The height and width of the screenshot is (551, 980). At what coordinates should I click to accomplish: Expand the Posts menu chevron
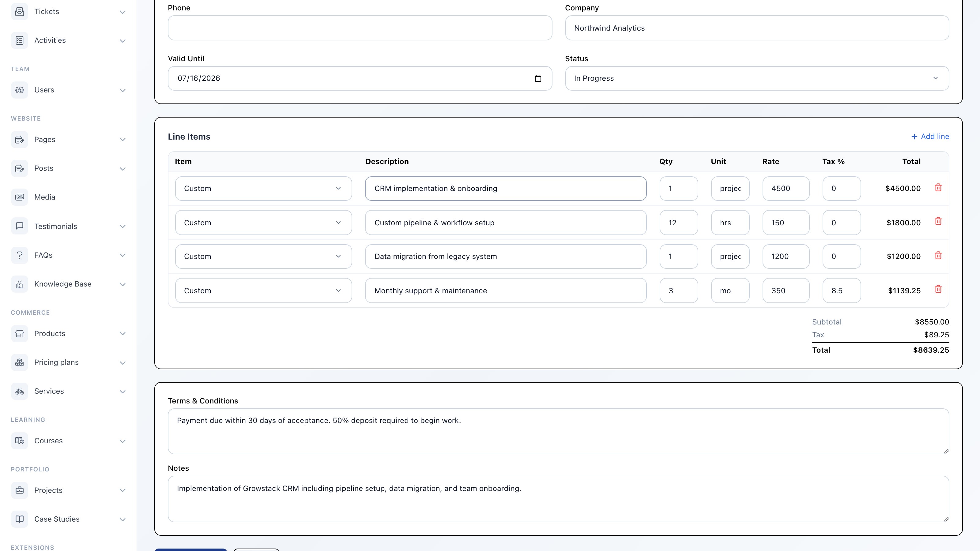[123, 168]
